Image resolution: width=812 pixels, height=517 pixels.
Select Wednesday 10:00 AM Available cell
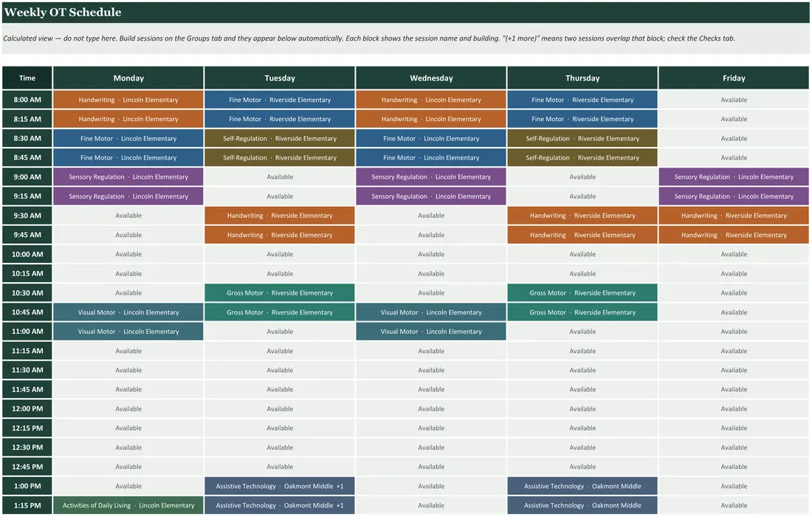pyautogui.click(x=431, y=254)
